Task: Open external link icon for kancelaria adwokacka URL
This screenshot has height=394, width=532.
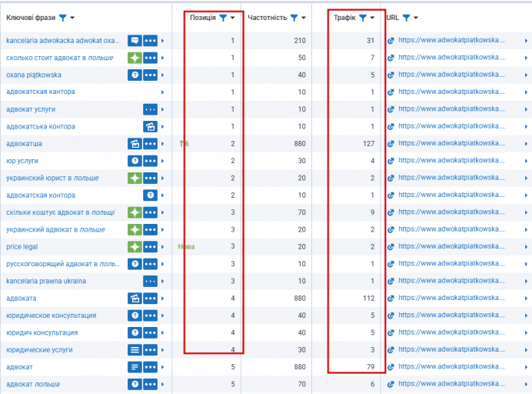Action: tap(391, 41)
